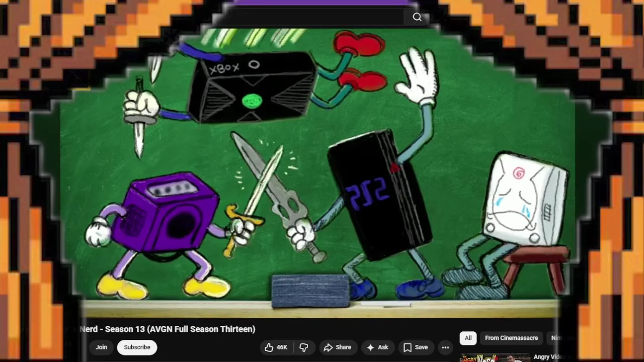Select the From Cinemassacre filter chip
Image resolution: width=644 pixels, height=362 pixels.
coord(511,338)
